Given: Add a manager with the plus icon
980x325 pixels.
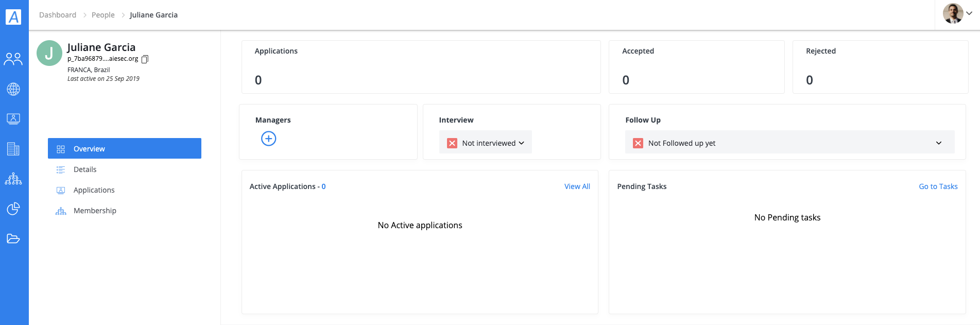Looking at the screenshot, I should click(269, 139).
